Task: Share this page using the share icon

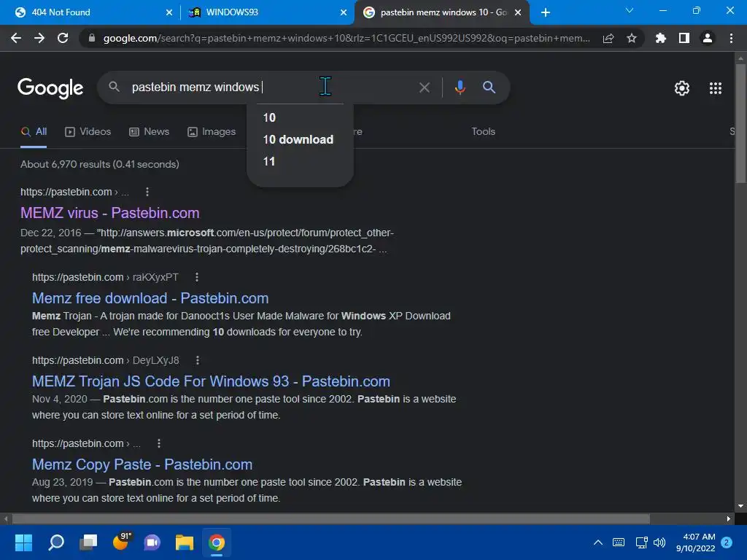Action: pos(608,38)
